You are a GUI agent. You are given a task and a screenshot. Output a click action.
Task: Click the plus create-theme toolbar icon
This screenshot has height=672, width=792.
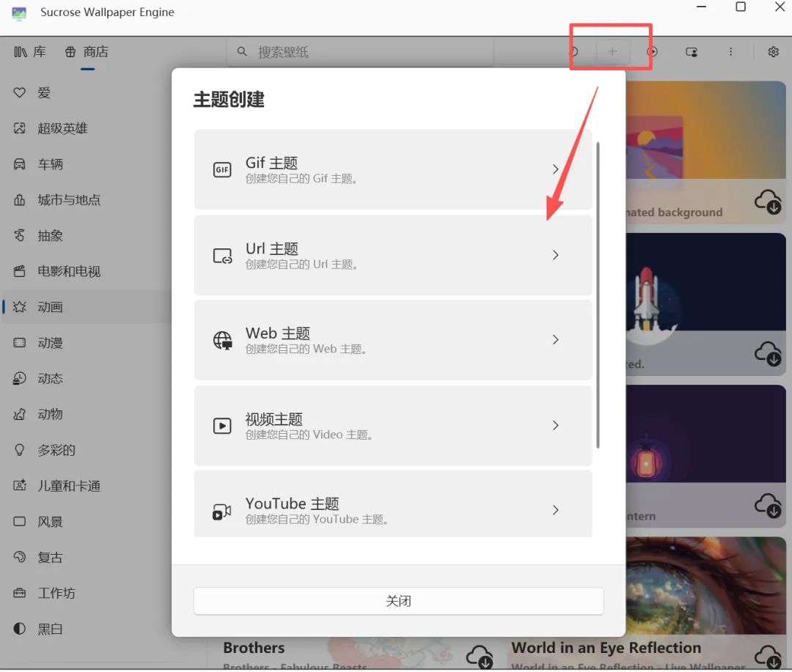coord(612,51)
